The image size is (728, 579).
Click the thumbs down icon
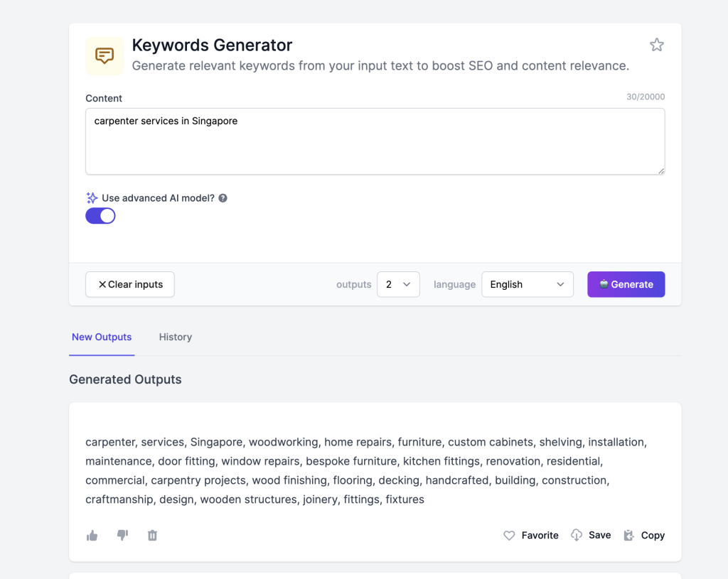click(x=122, y=536)
